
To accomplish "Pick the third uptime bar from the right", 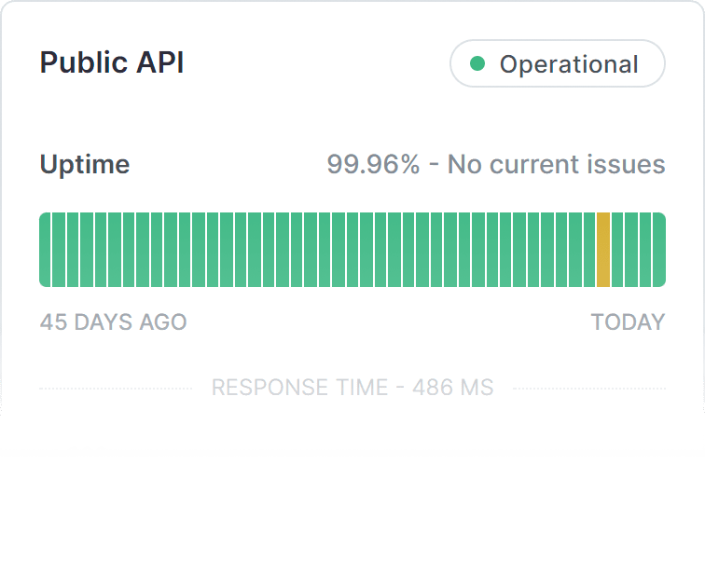I will coord(631,250).
